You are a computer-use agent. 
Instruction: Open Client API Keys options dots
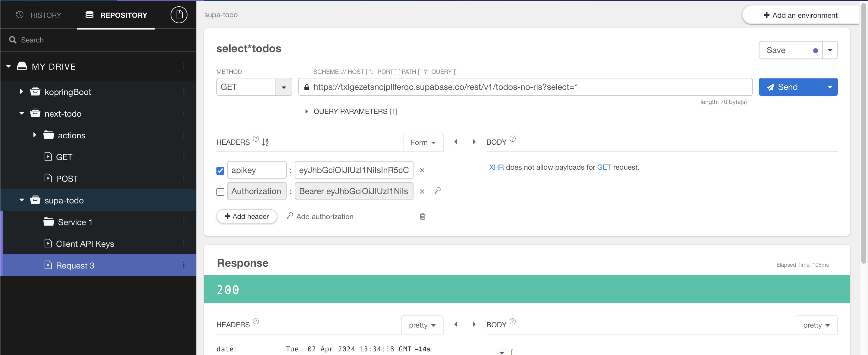[184, 243]
